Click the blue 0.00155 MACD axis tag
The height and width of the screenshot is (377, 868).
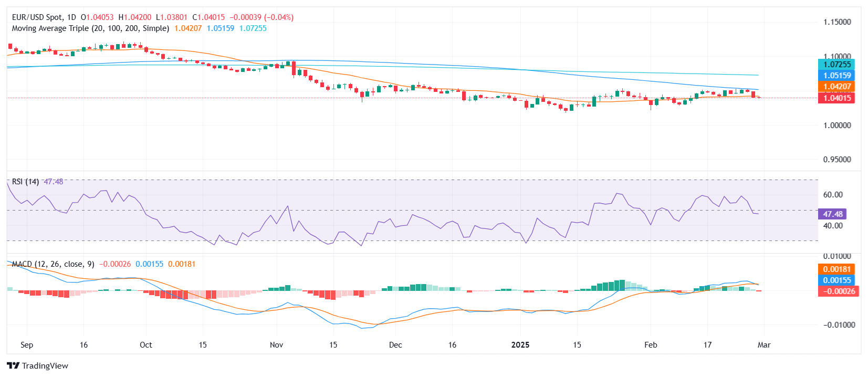click(x=836, y=280)
